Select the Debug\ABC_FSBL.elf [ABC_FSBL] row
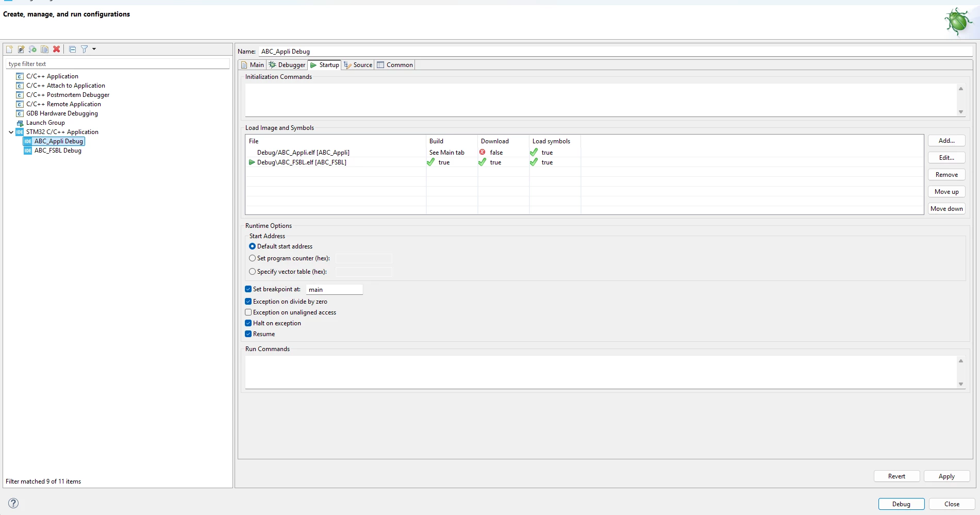The height and width of the screenshot is (515, 980). (584, 162)
